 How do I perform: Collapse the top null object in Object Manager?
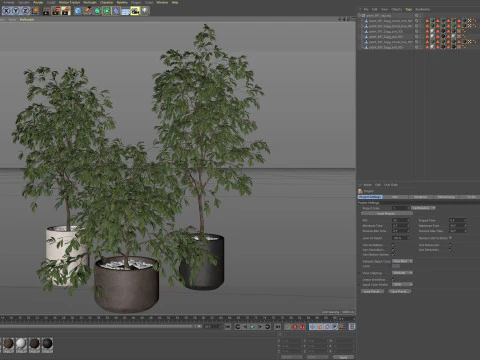tap(359, 15)
